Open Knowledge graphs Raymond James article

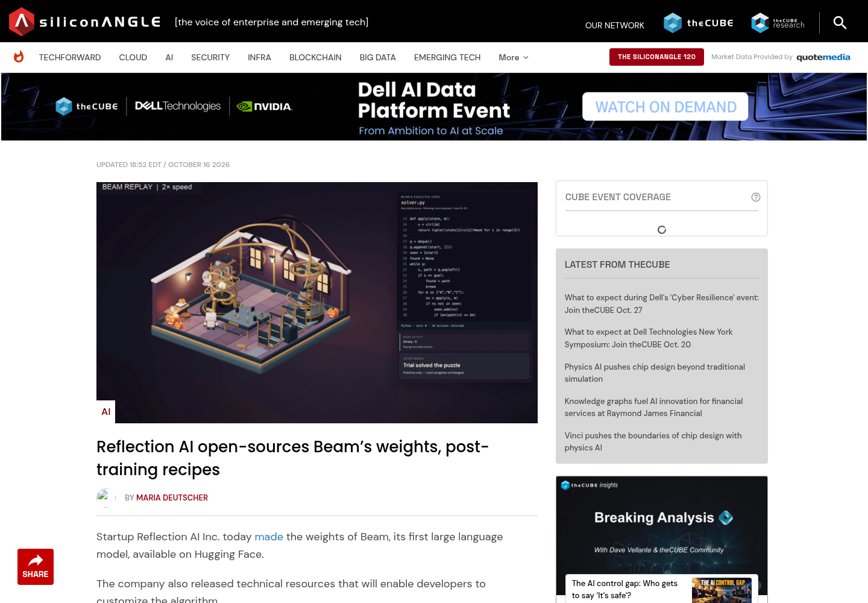click(653, 407)
